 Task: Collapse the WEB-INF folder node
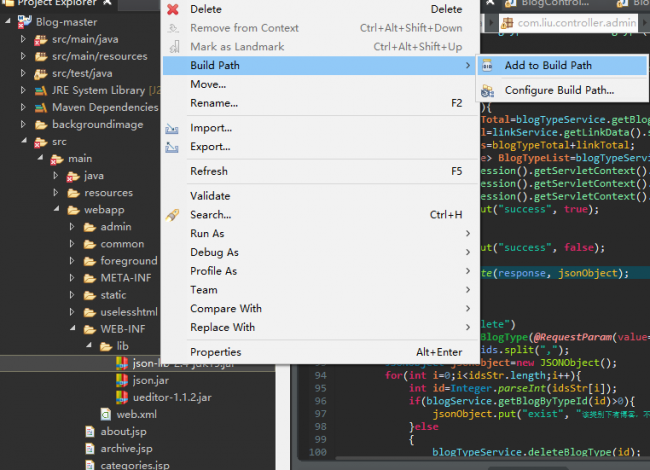(73, 328)
